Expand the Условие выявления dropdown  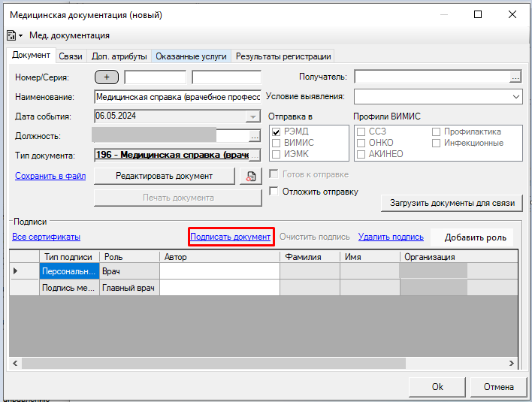[515, 97]
